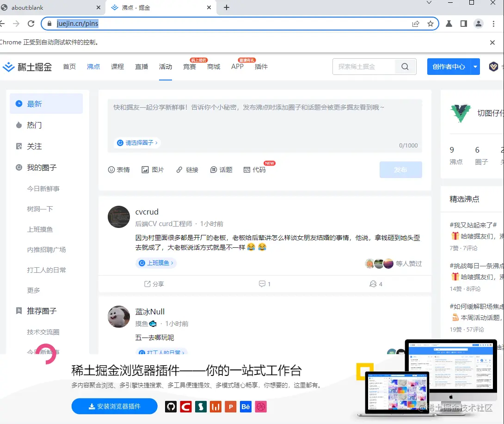
Task: Open the 树洞一下 circle
Action: point(40,209)
